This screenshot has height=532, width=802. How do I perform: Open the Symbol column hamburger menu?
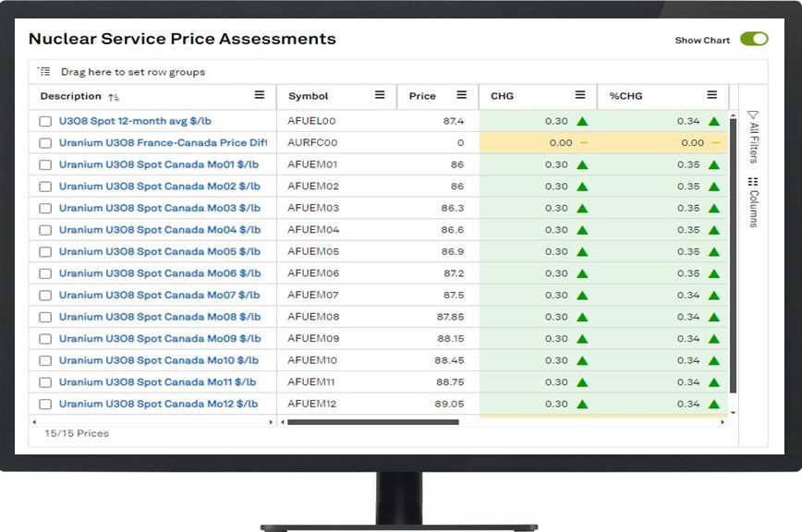click(x=380, y=96)
